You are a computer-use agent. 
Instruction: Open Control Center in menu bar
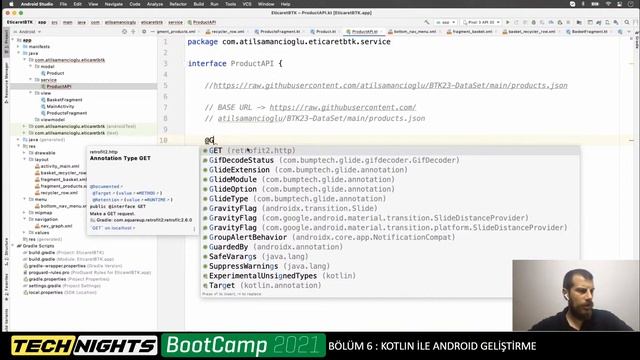click(620, 4)
